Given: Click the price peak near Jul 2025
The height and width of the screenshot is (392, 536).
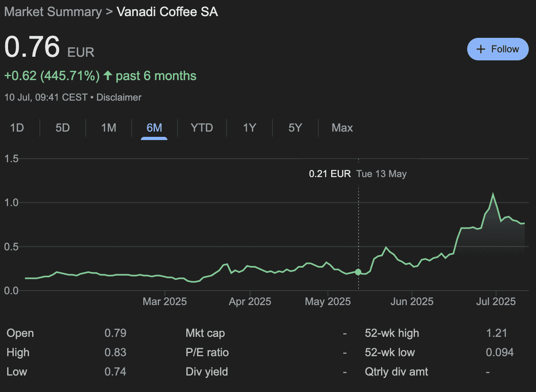Looking at the screenshot, I should [493, 194].
